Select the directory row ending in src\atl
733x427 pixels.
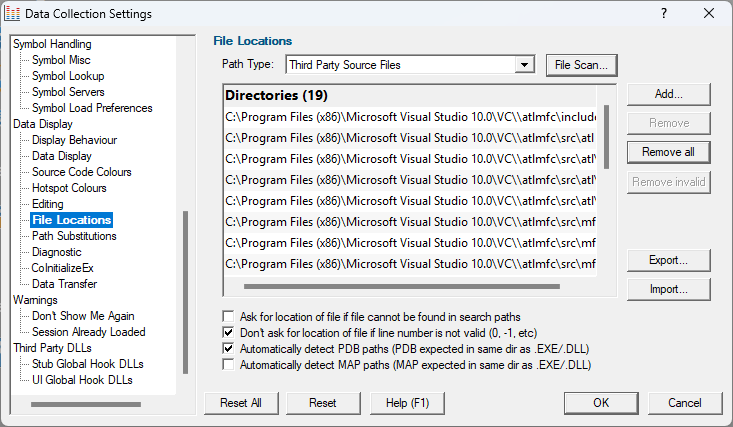coord(410,138)
